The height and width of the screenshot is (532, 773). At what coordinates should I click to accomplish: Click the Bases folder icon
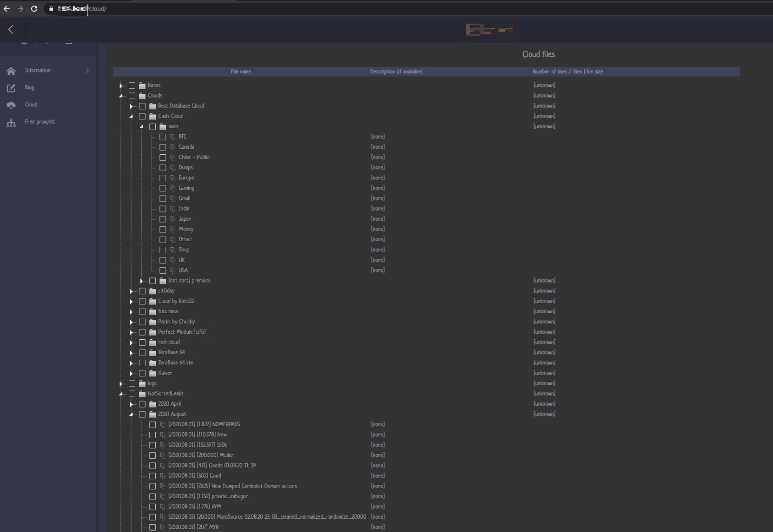[143, 86]
